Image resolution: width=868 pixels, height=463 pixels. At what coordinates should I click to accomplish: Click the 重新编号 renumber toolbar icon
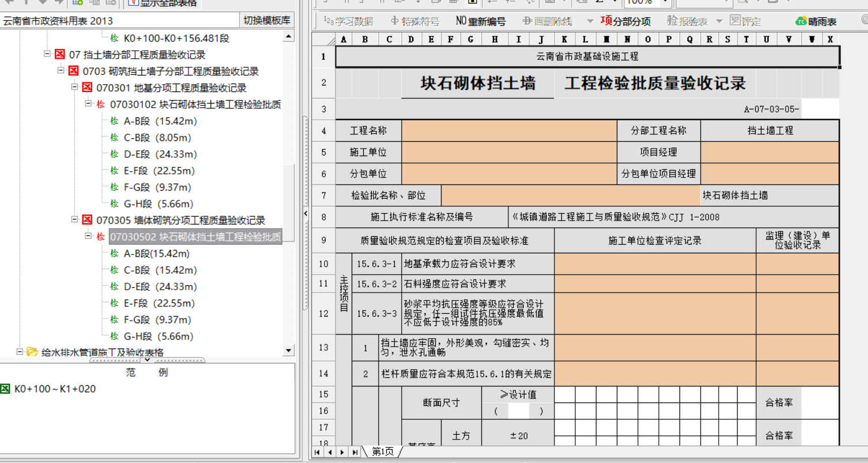480,21
